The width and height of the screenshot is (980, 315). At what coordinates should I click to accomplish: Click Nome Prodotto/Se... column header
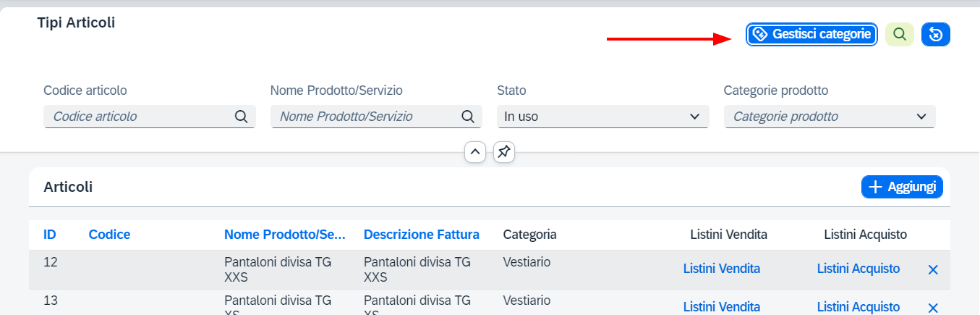coord(285,235)
